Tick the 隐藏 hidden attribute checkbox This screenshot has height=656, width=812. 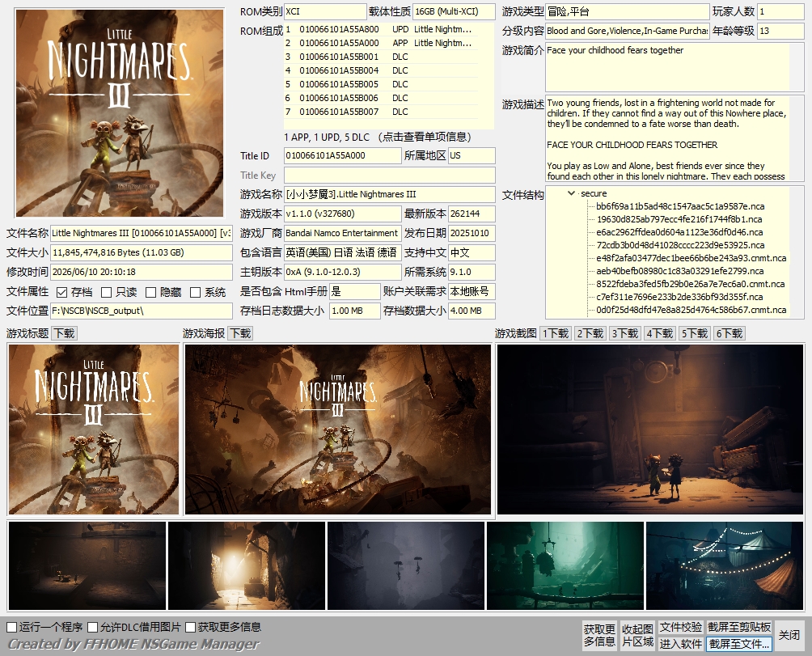click(x=150, y=293)
